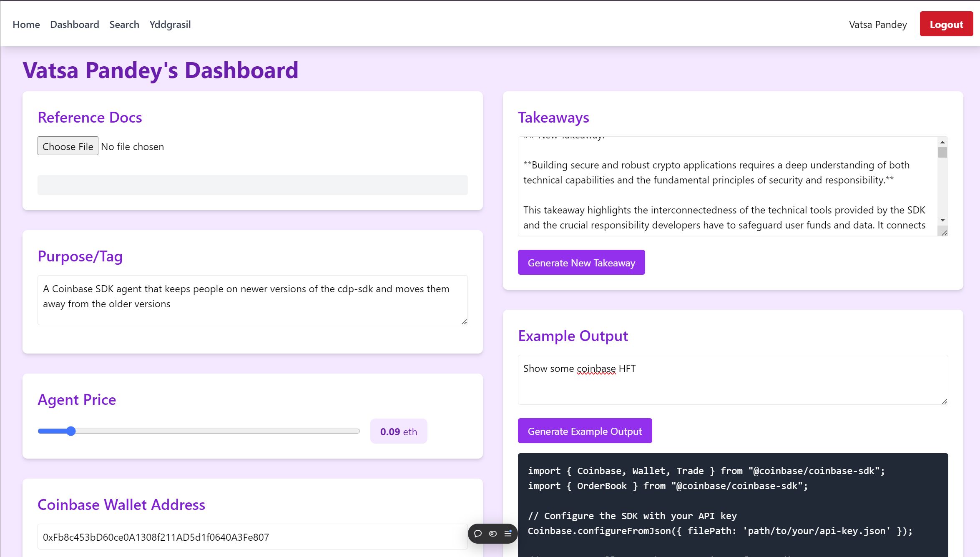Viewport: 980px width, 557px height.
Task: Click the 'Example Output' section heading
Action: click(x=573, y=336)
